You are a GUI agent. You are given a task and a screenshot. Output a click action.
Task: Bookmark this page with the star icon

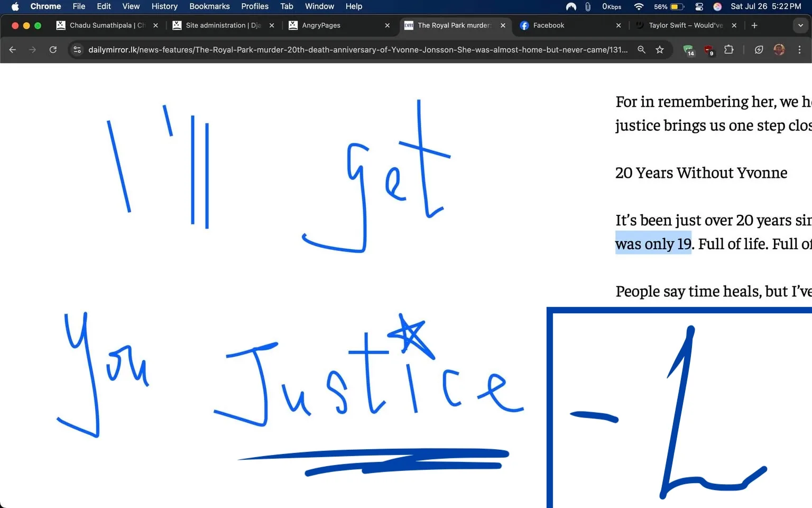point(659,50)
